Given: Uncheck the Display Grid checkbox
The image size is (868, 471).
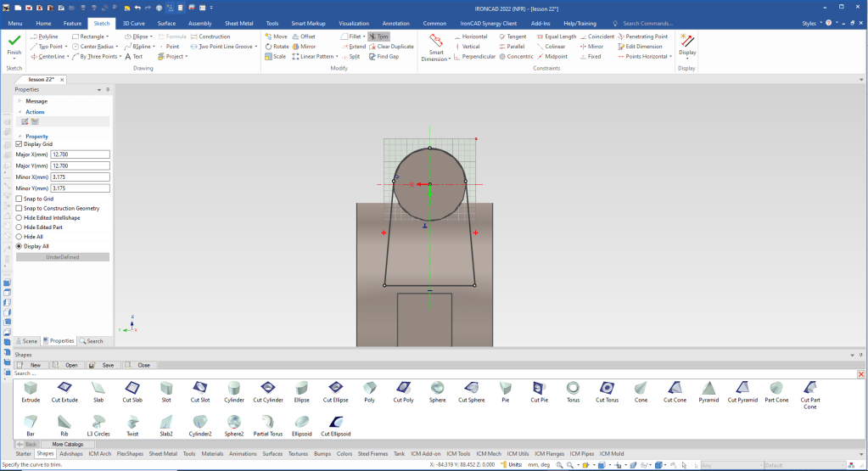Looking at the screenshot, I should click(x=20, y=144).
